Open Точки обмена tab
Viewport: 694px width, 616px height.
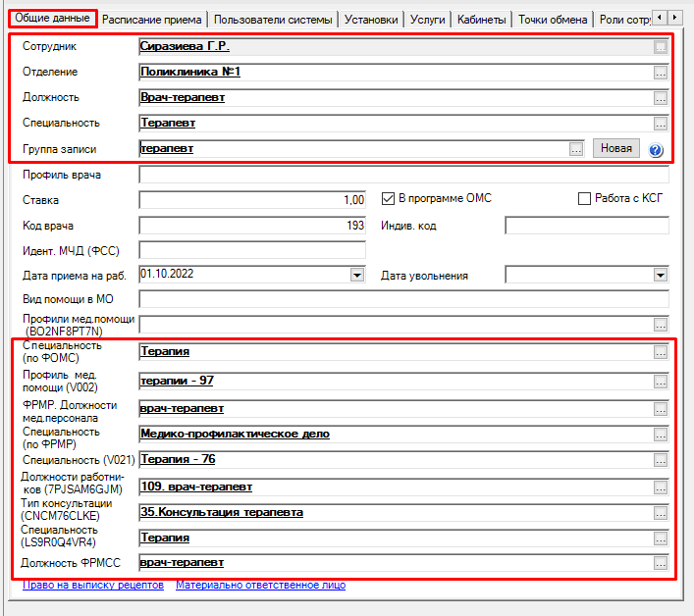(x=553, y=20)
